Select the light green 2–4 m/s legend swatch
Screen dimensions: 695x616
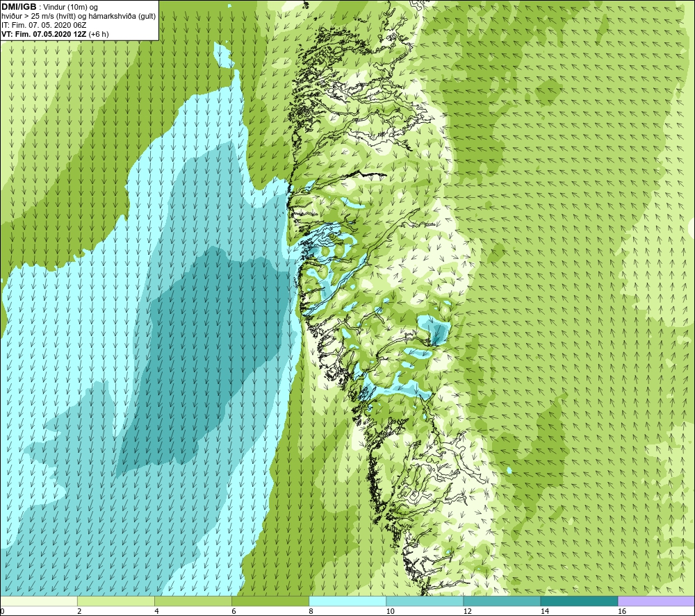[x=116, y=601]
